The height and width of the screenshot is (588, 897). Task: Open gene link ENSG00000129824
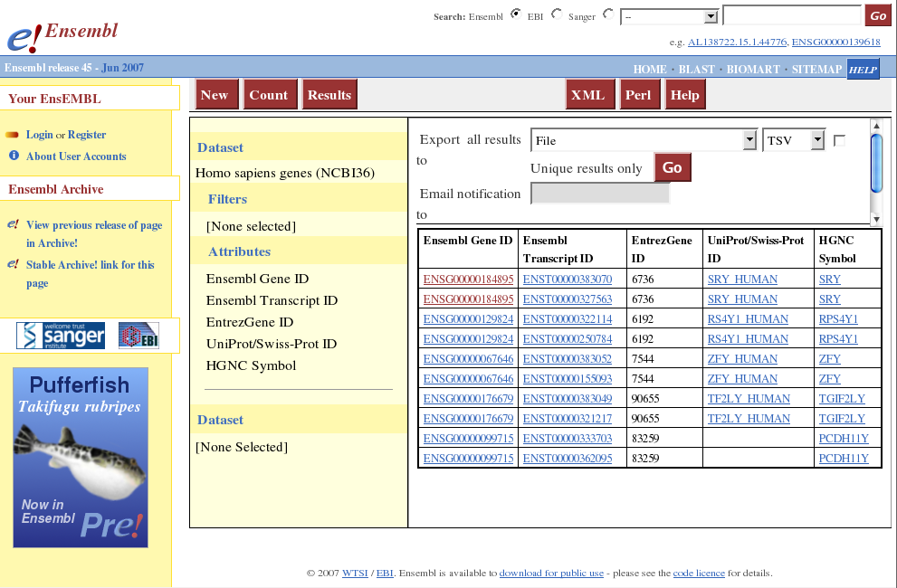click(x=468, y=319)
